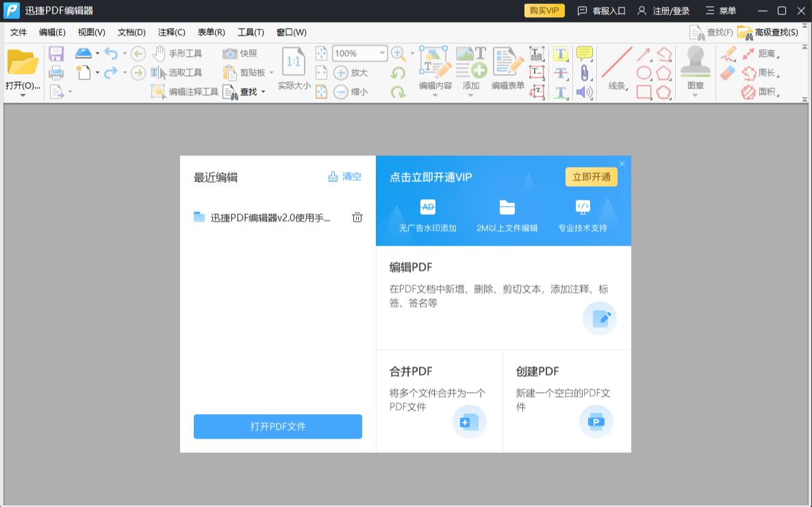The height and width of the screenshot is (507, 812).
Task: Click the 周长 perimeter measure tool
Action: click(760, 73)
